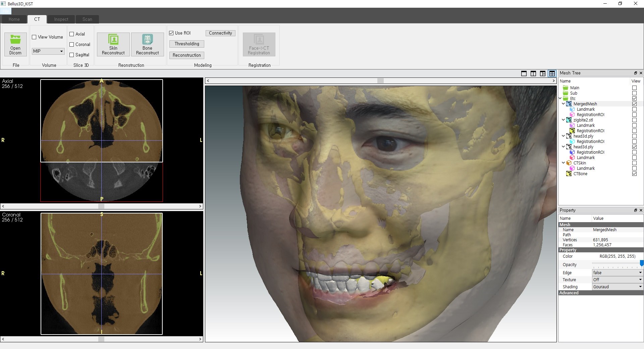The image size is (644, 349).
Task: Hide the CTBone mesh visibility
Action: (634, 174)
